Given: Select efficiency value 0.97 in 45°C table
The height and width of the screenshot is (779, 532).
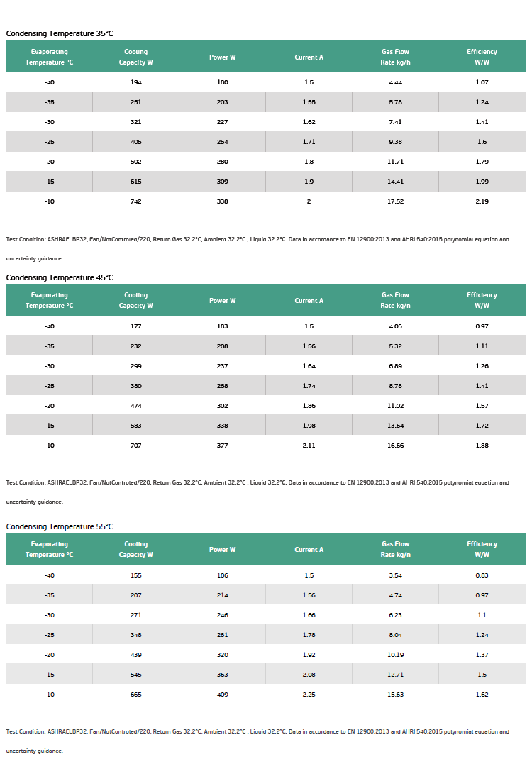Looking at the screenshot, I should [x=482, y=326].
